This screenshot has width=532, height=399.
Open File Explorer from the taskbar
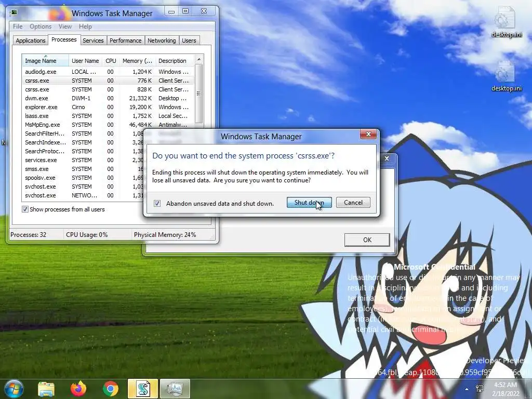(x=46, y=389)
